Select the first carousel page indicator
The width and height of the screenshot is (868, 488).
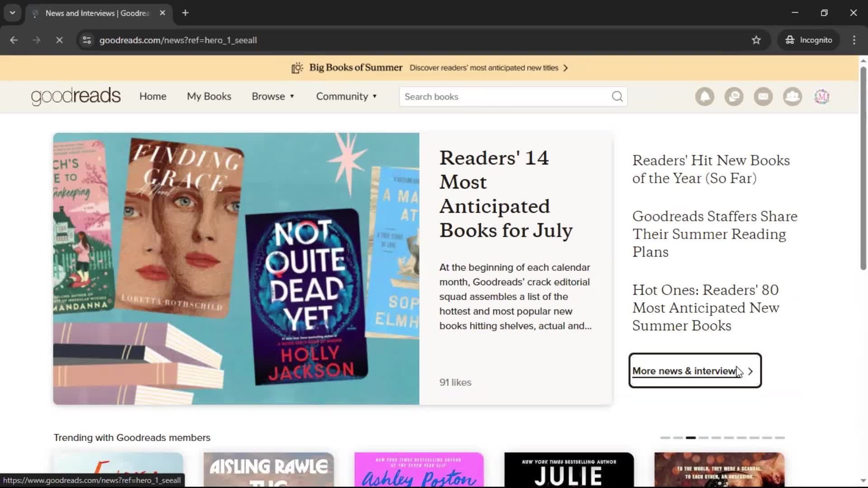pyautogui.click(x=665, y=438)
